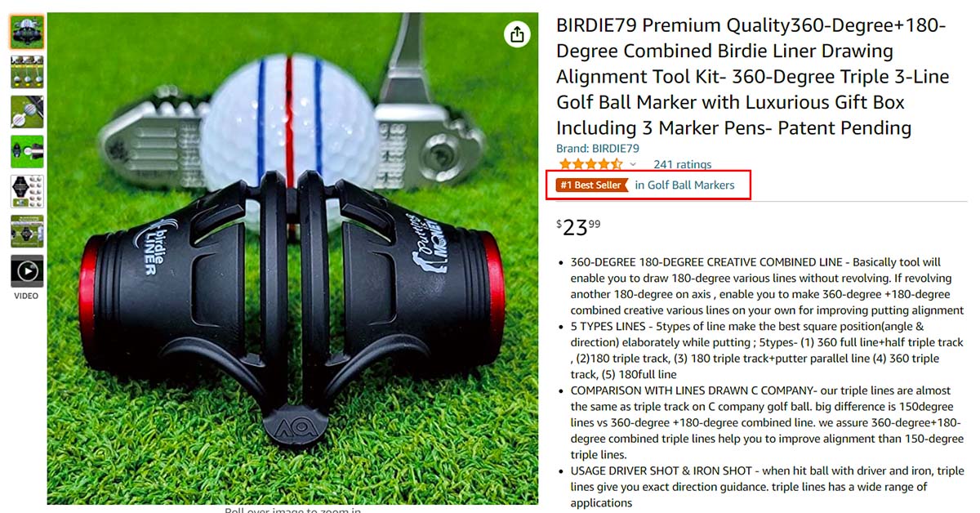Visit the Brand: BIRDIE79 link

coord(598,149)
